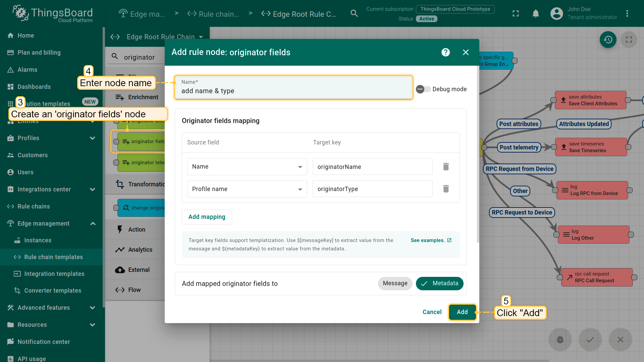644x362 pixels.
Task: Enable the Debug mode switch
Action: pyautogui.click(x=423, y=89)
